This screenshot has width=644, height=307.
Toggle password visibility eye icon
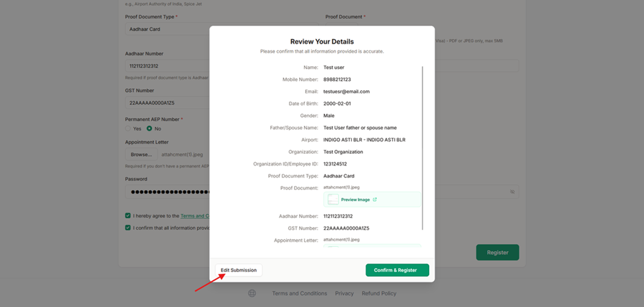[512, 192]
